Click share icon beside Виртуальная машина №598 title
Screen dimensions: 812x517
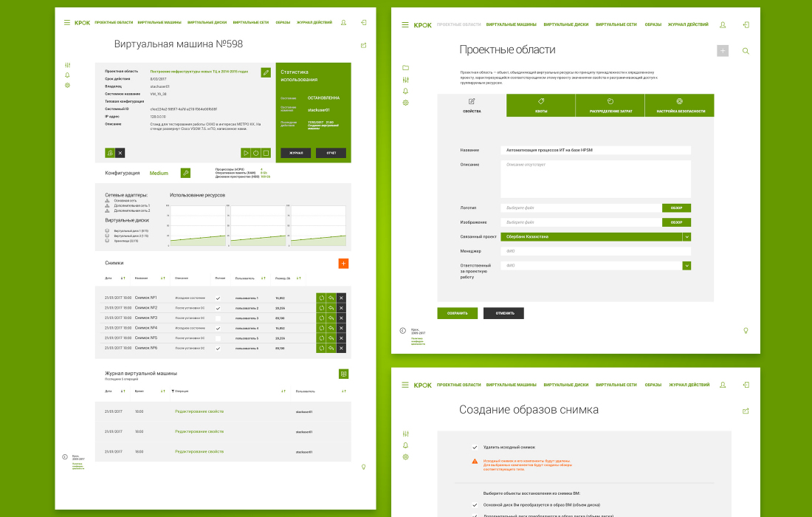[x=363, y=45]
